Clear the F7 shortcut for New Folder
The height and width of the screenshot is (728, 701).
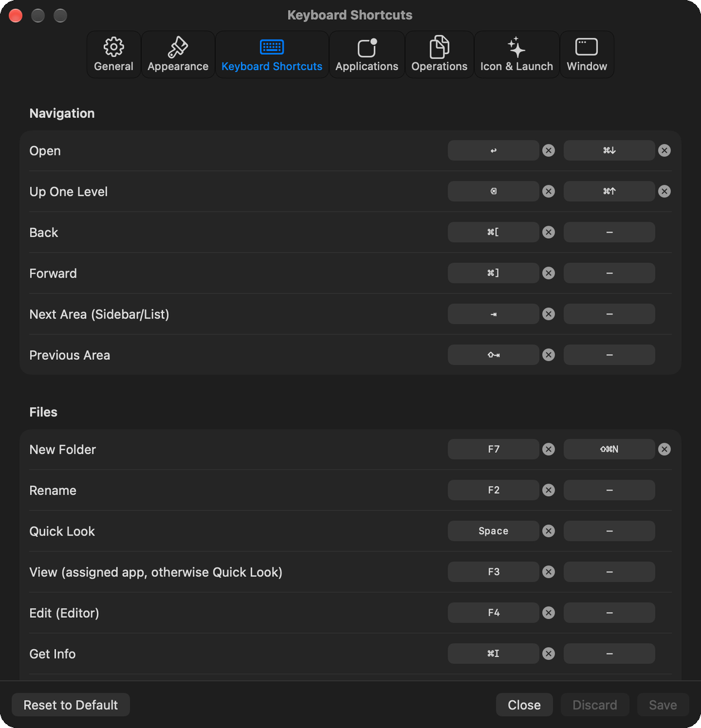(549, 449)
